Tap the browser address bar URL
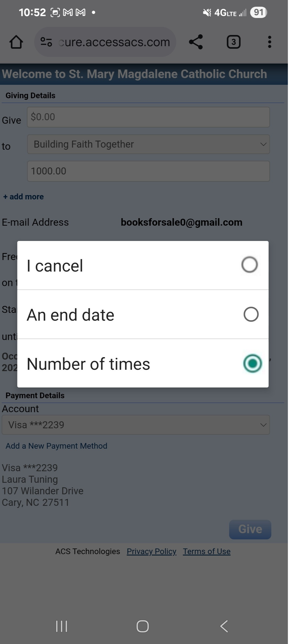The width and height of the screenshot is (290, 644). tap(114, 42)
